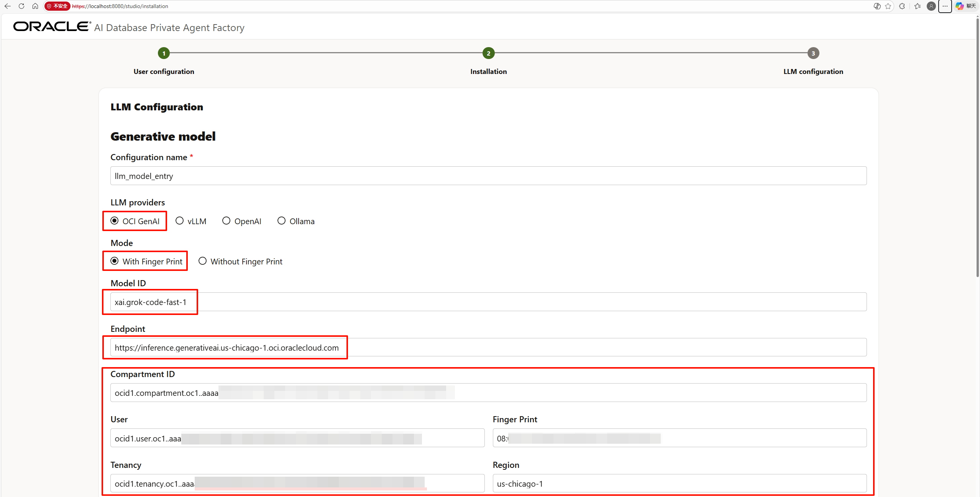Reload the page with refresh icon
The image size is (980, 497).
point(21,6)
